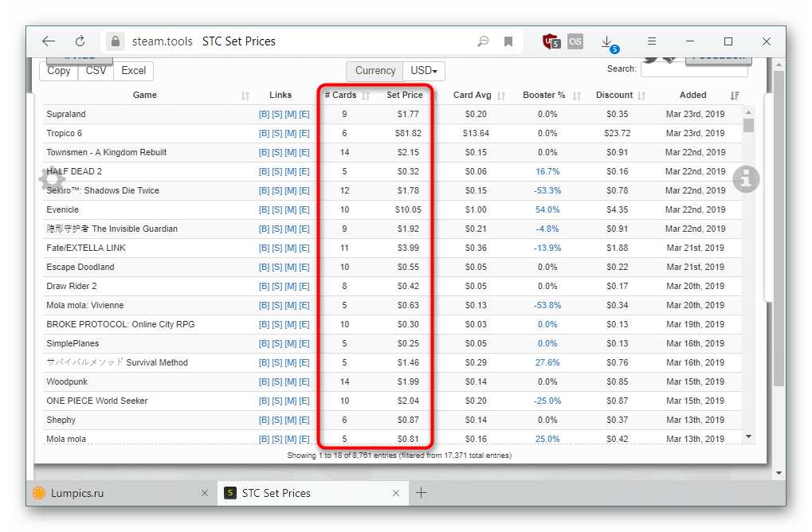
Task: Open the browser hamburger menu
Action: point(652,41)
